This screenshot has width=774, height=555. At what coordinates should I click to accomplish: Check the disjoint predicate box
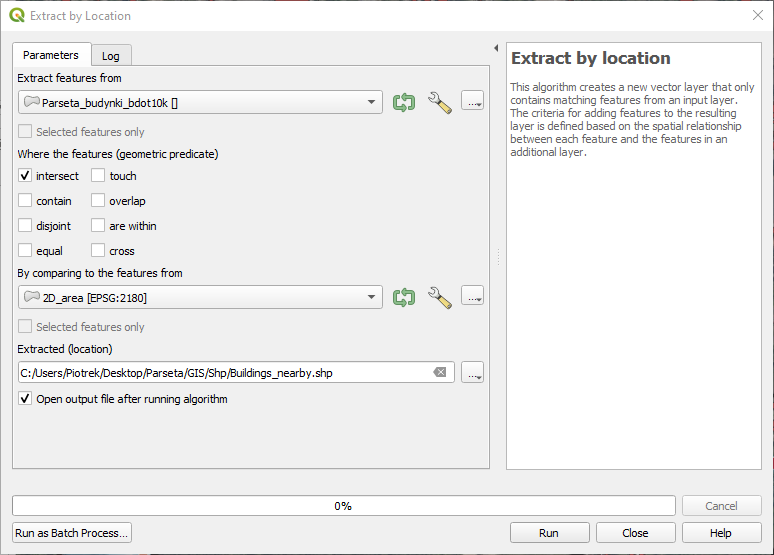pyautogui.click(x=25, y=226)
